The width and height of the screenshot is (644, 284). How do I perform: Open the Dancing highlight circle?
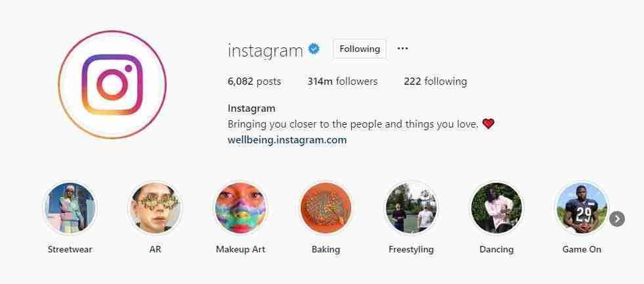[x=496, y=208]
